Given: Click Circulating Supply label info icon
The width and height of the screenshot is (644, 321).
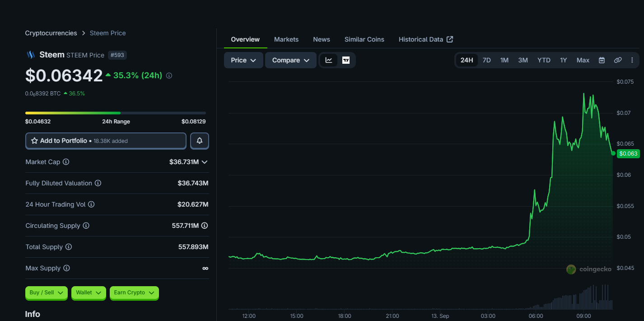Looking at the screenshot, I should click(x=86, y=226).
